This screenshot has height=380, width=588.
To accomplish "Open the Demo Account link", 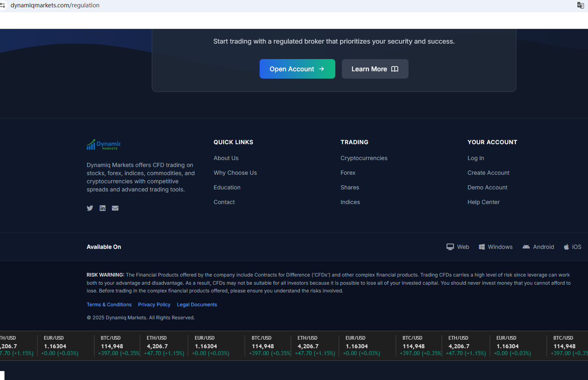I will click(487, 187).
